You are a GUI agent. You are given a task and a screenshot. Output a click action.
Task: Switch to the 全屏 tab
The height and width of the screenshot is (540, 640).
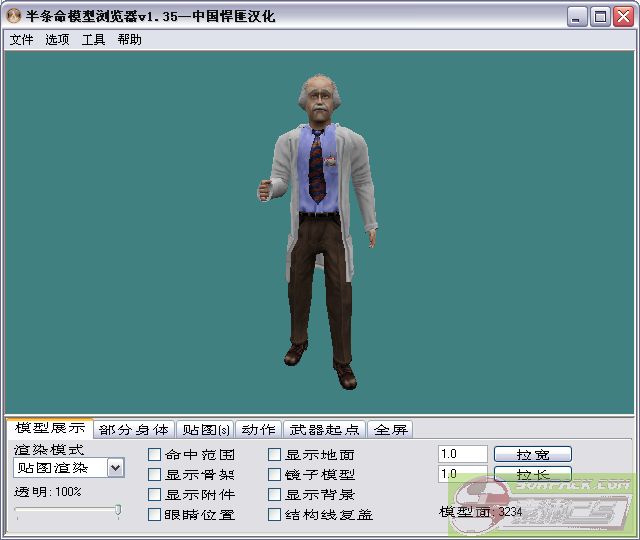click(x=390, y=430)
